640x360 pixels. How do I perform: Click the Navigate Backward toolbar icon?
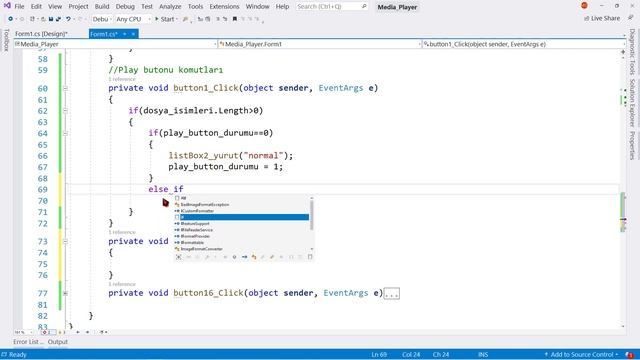coord(11,19)
